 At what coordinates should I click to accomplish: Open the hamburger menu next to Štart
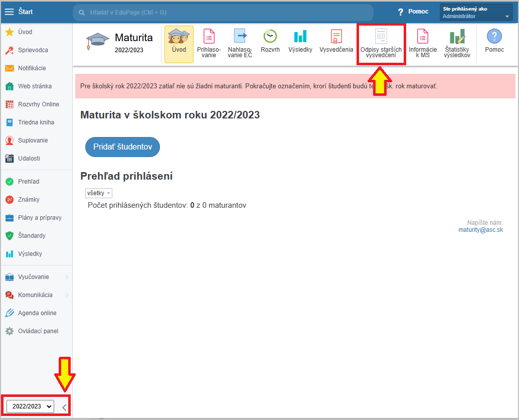coord(9,12)
